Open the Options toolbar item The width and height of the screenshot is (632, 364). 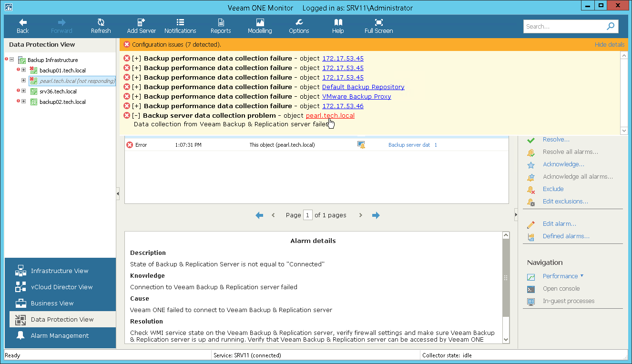[299, 26]
